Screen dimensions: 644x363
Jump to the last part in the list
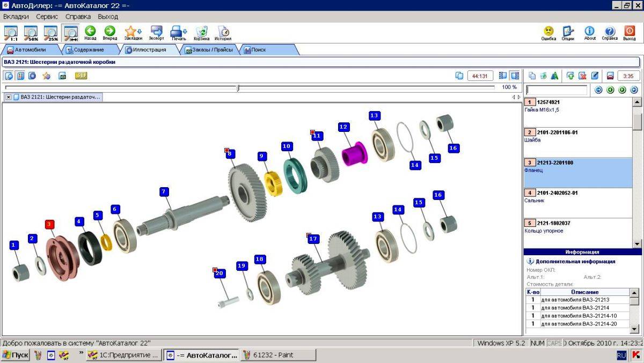coord(634,90)
